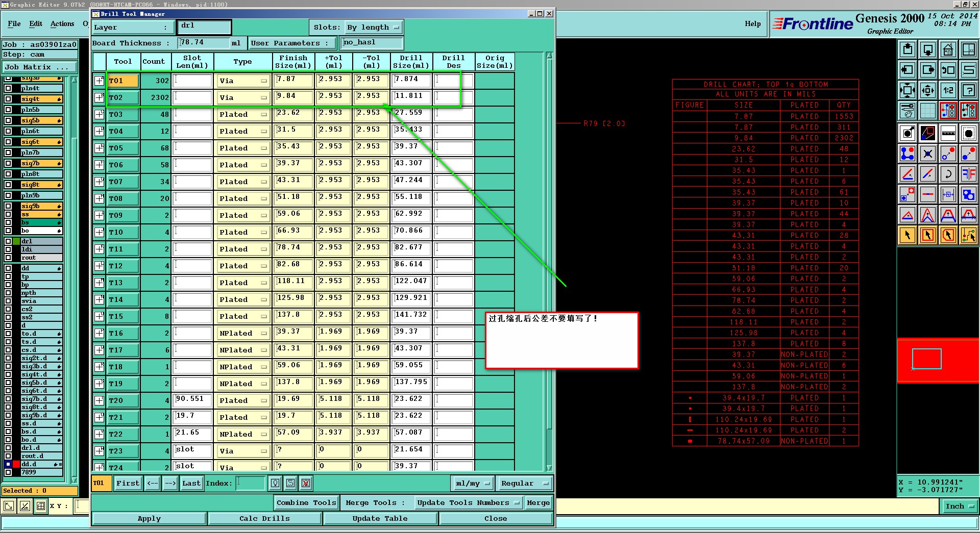The image size is (980, 533).
Task: Toggle the checkbox for layer drl
Action: click(8, 241)
